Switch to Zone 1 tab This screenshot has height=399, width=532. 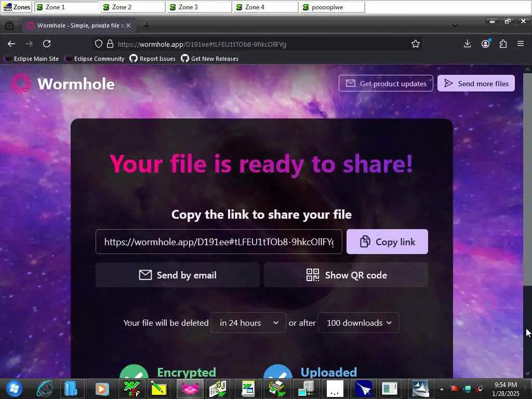point(66,7)
